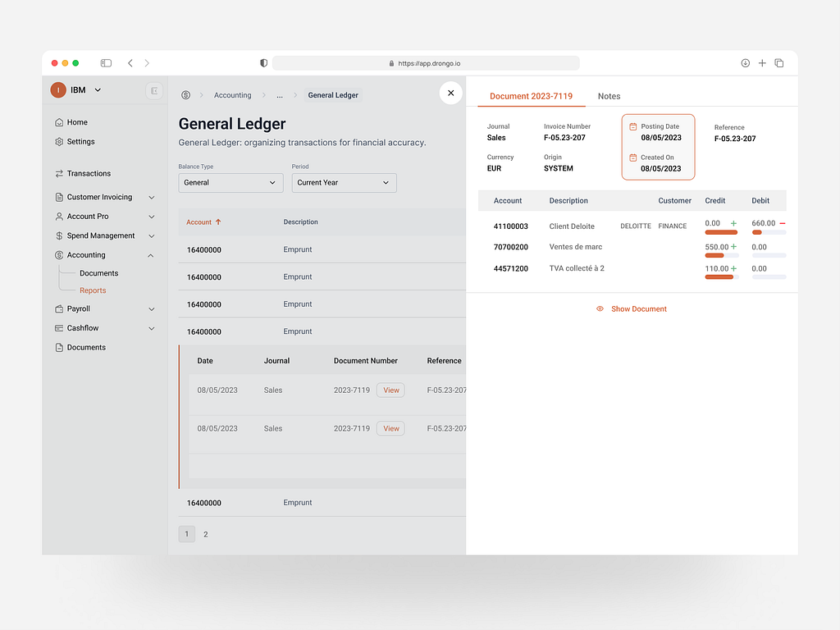Screen dimensions: 840x630
Task: Click the green plus beside the 550.00 credit
Action: coord(733,247)
